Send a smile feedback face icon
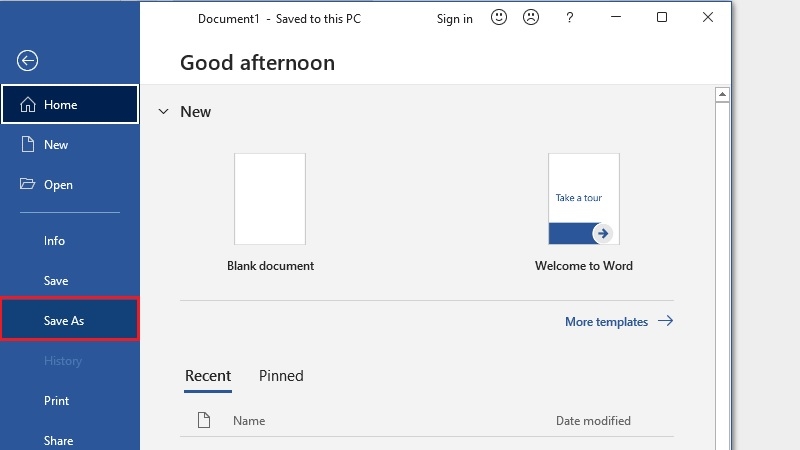The width and height of the screenshot is (800, 450). click(x=498, y=17)
